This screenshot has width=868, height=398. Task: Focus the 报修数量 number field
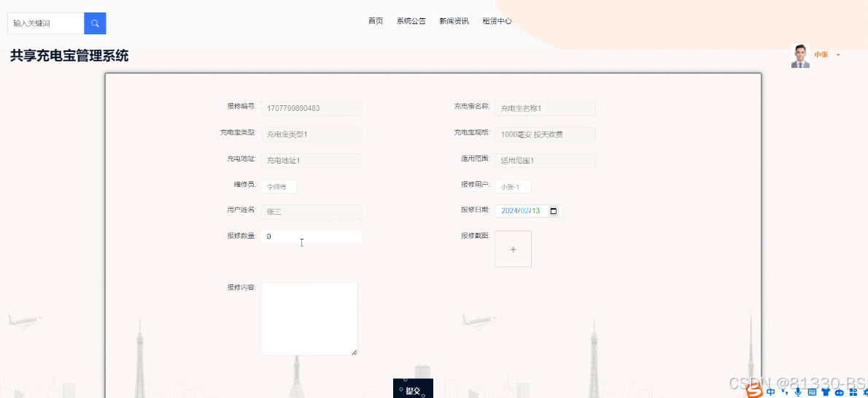311,236
